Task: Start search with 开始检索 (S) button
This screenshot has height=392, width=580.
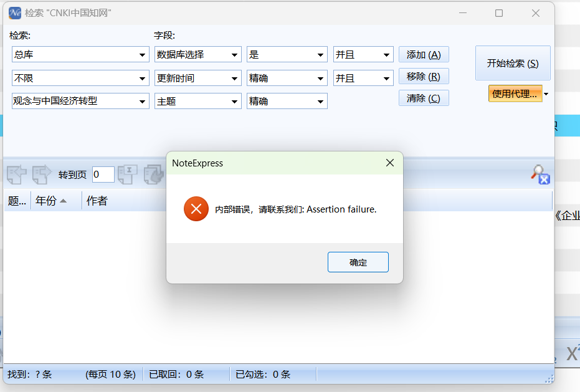Action: (513, 64)
